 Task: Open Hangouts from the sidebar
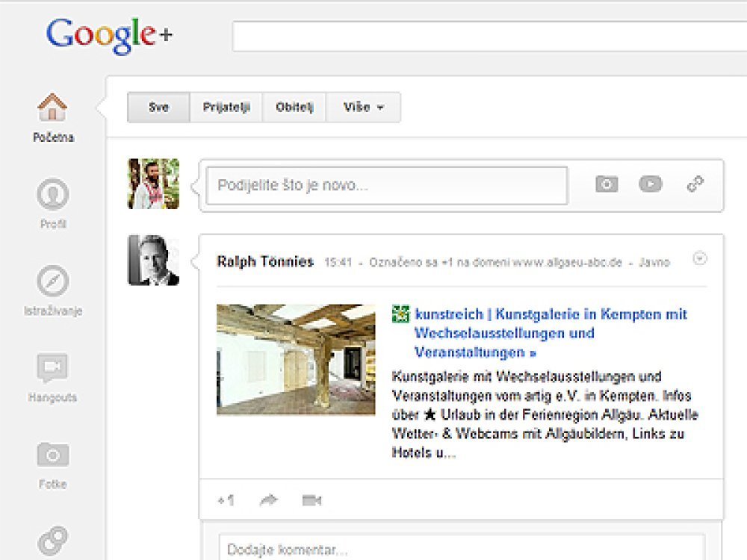52,369
